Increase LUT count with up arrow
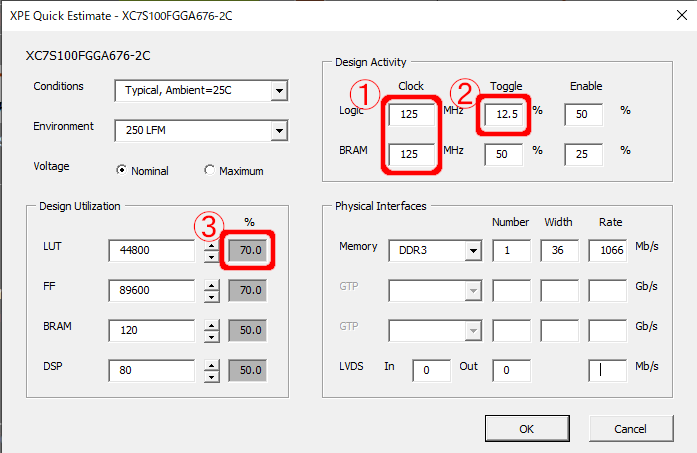The height and width of the screenshot is (453, 697). [x=212, y=246]
